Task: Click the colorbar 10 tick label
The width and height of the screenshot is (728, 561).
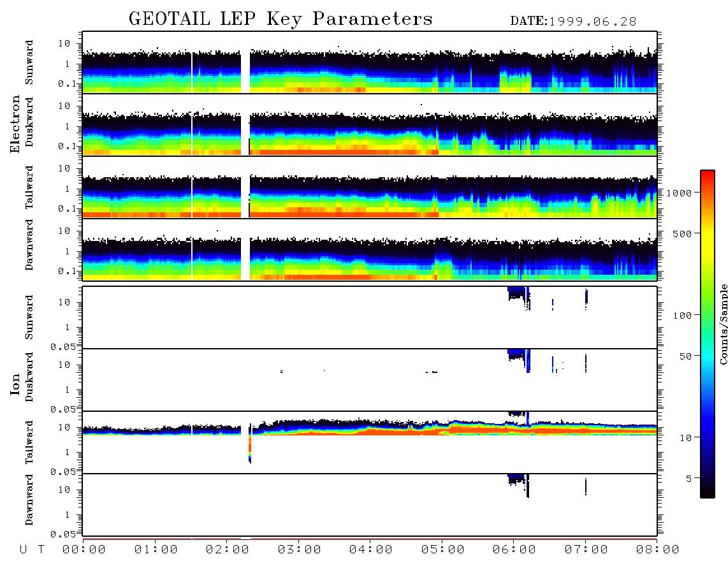Action: tap(685, 438)
